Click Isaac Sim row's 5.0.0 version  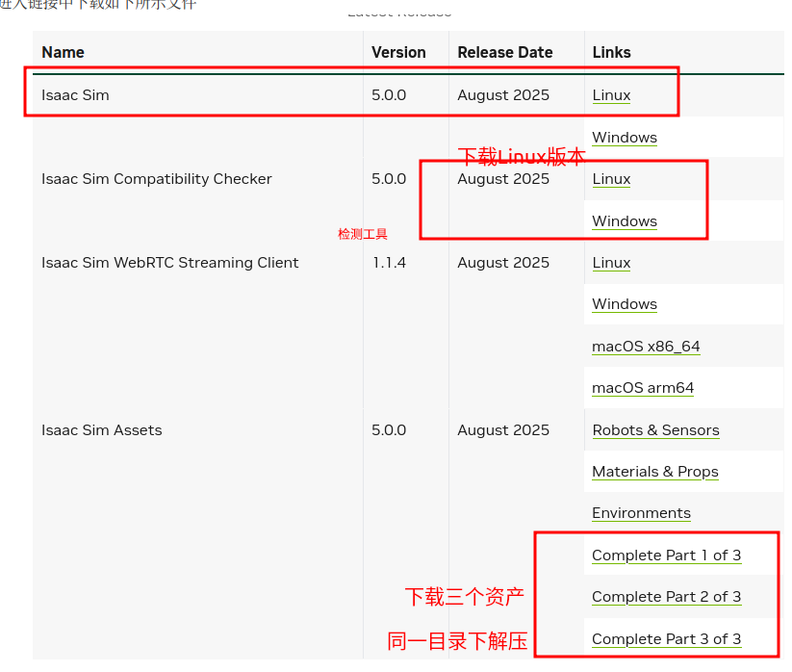(x=389, y=95)
